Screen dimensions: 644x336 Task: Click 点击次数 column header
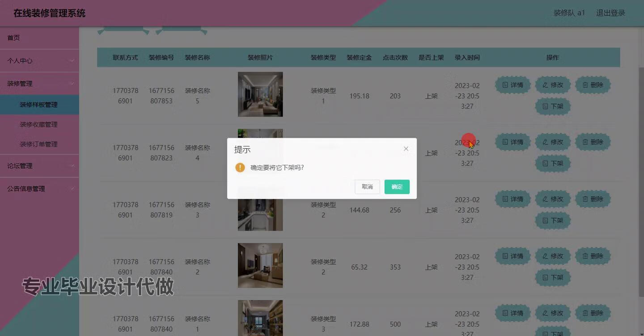(x=395, y=58)
